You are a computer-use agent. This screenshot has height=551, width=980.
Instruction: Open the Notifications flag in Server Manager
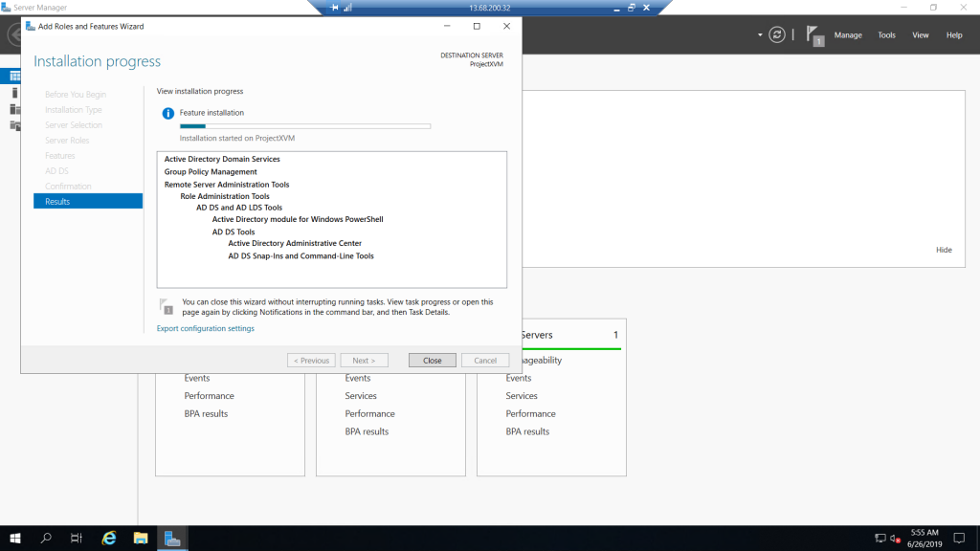coord(815,35)
